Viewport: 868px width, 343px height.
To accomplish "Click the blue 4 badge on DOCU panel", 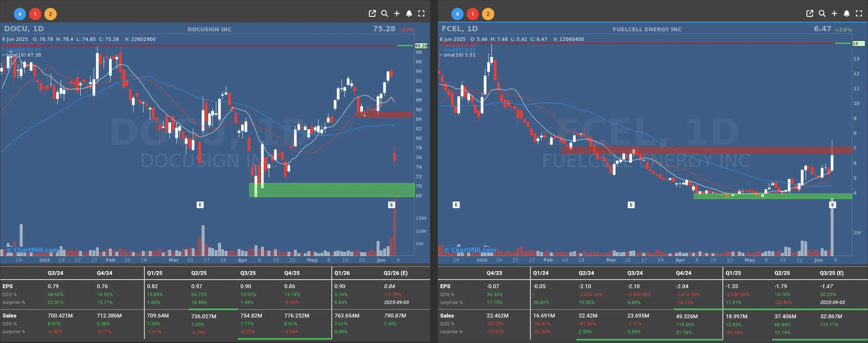I will [x=20, y=14].
